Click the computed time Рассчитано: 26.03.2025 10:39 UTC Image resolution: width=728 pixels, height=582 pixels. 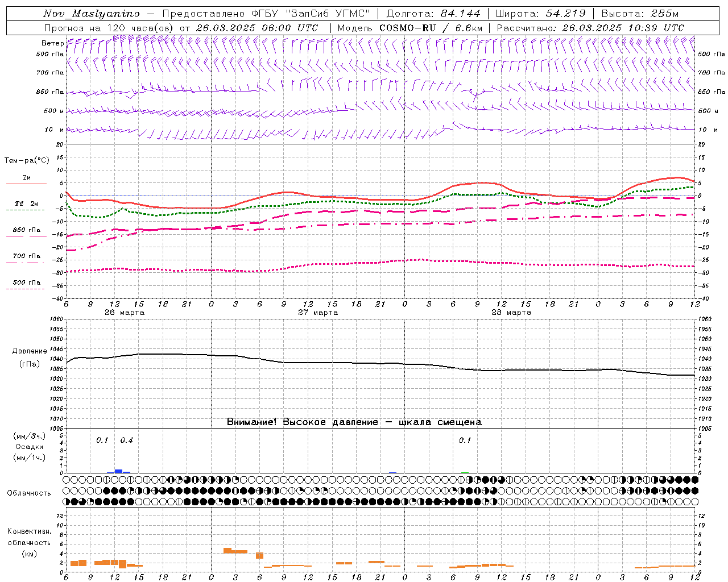point(590,28)
